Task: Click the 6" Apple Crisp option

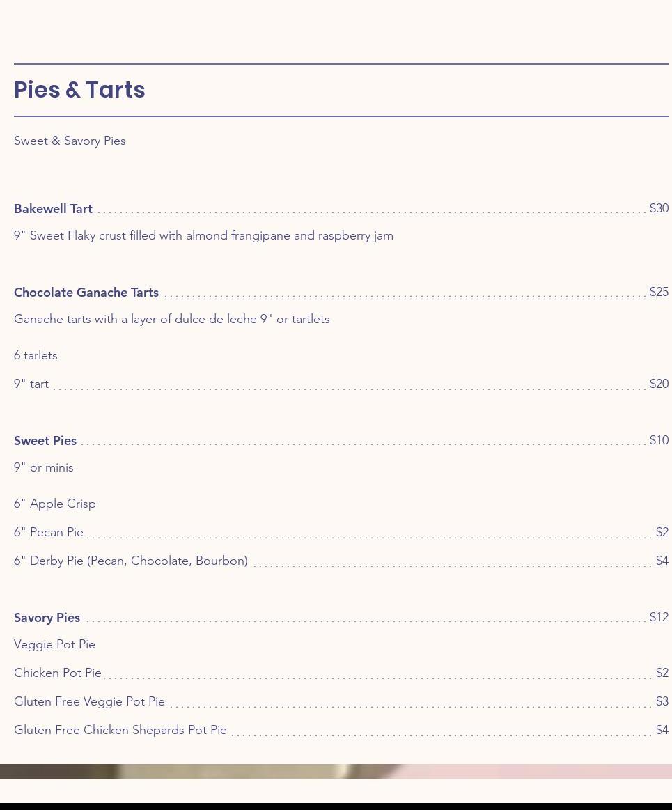Action: (x=55, y=504)
